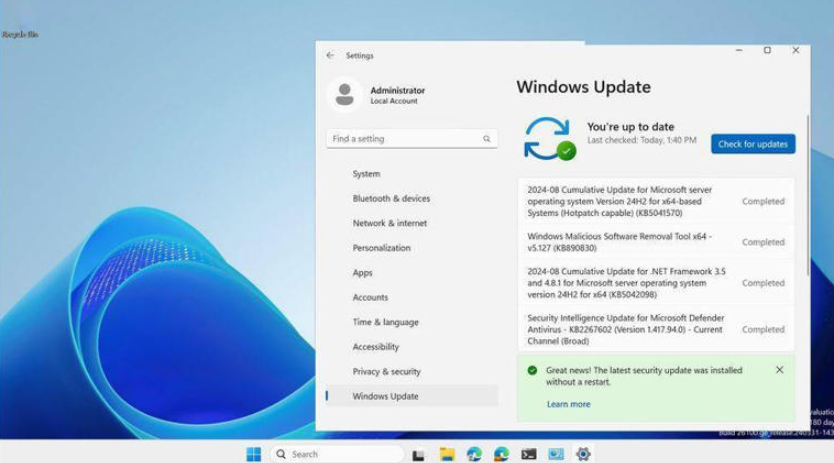Open the Server Manager taskbar icon
834x463 pixels.
coord(556,454)
